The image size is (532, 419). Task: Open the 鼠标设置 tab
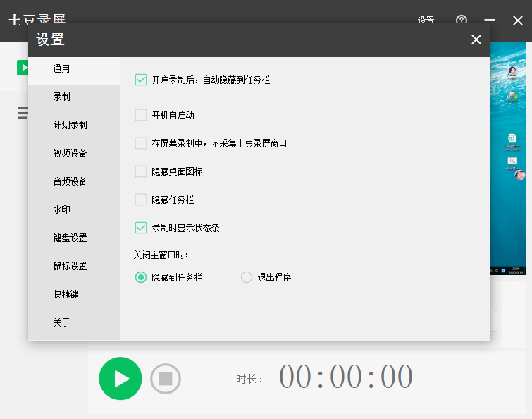click(x=74, y=266)
